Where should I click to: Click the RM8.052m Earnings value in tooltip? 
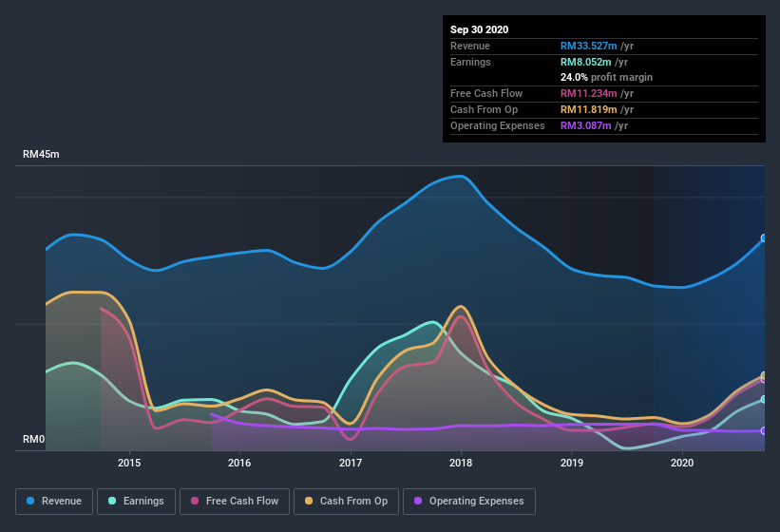coord(585,62)
